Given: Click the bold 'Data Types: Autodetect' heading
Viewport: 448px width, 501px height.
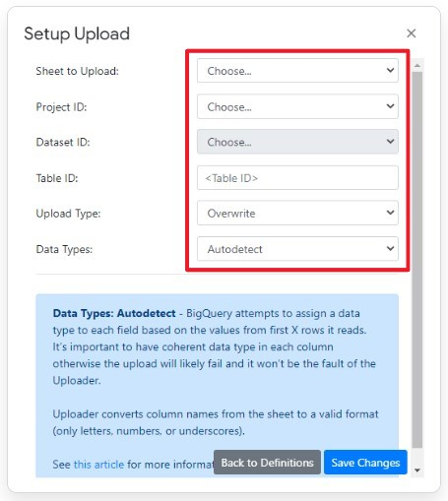Looking at the screenshot, I should pyautogui.click(x=114, y=313).
